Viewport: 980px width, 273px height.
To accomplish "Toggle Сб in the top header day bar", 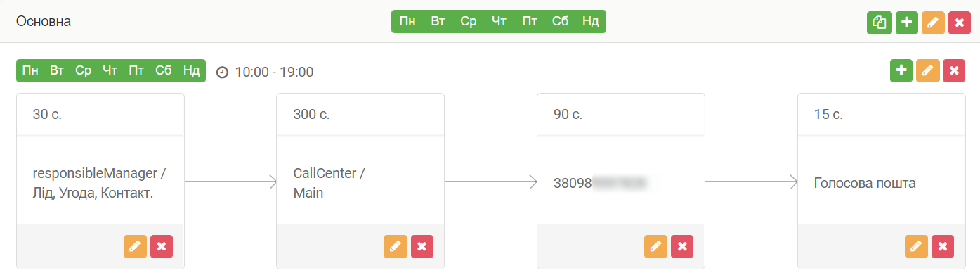I will pyautogui.click(x=560, y=21).
